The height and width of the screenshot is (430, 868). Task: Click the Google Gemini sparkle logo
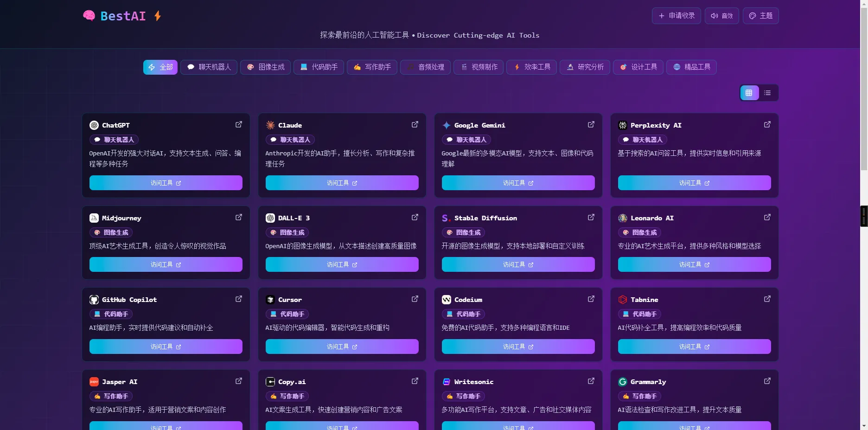click(x=447, y=125)
